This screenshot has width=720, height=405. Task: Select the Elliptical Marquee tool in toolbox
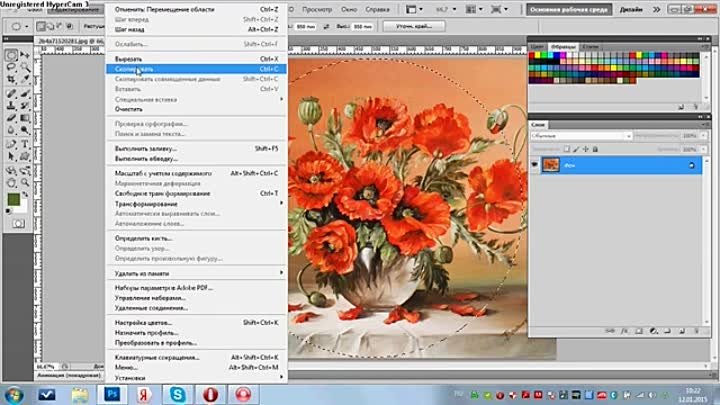[x=11, y=55]
